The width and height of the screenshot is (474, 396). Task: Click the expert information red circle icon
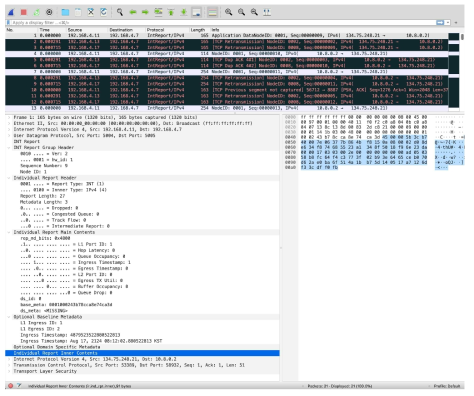point(11,386)
